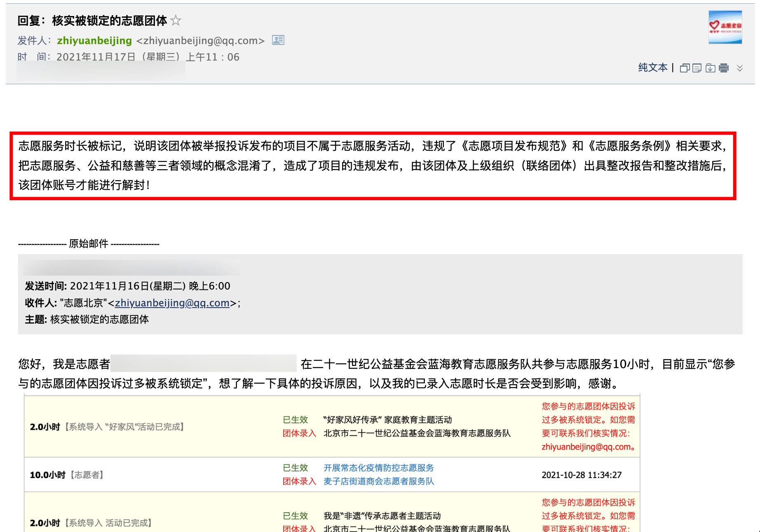The image size is (760, 532).
Task: Open 麦子店街道商会志愿者服务队 team link
Action: (x=379, y=481)
